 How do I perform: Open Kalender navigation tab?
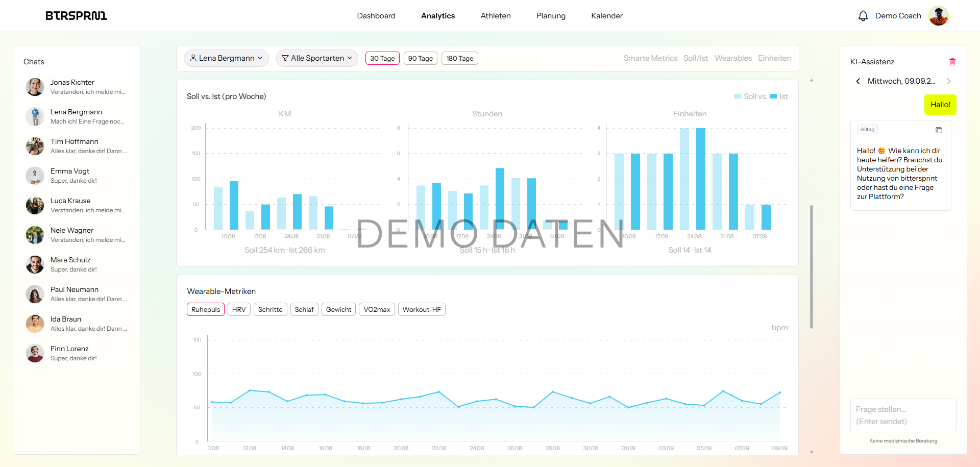(607, 16)
